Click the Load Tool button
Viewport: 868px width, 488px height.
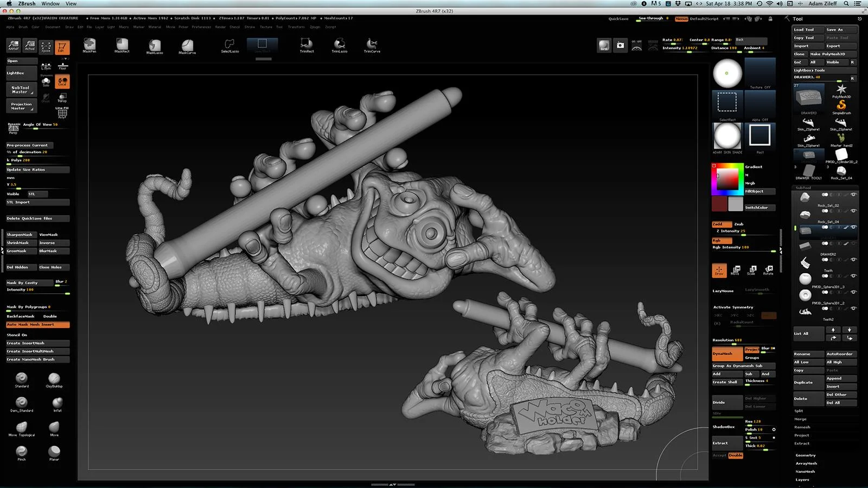click(x=808, y=30)
